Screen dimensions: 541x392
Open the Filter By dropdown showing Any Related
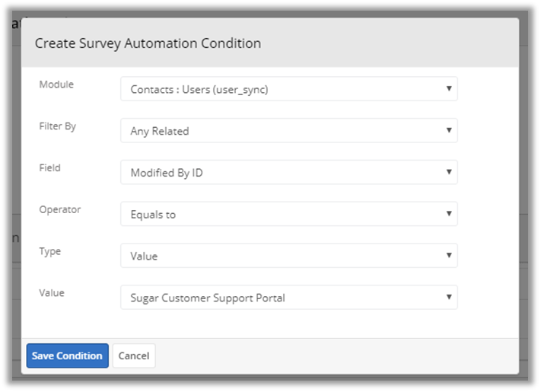(x=288, y=131)
